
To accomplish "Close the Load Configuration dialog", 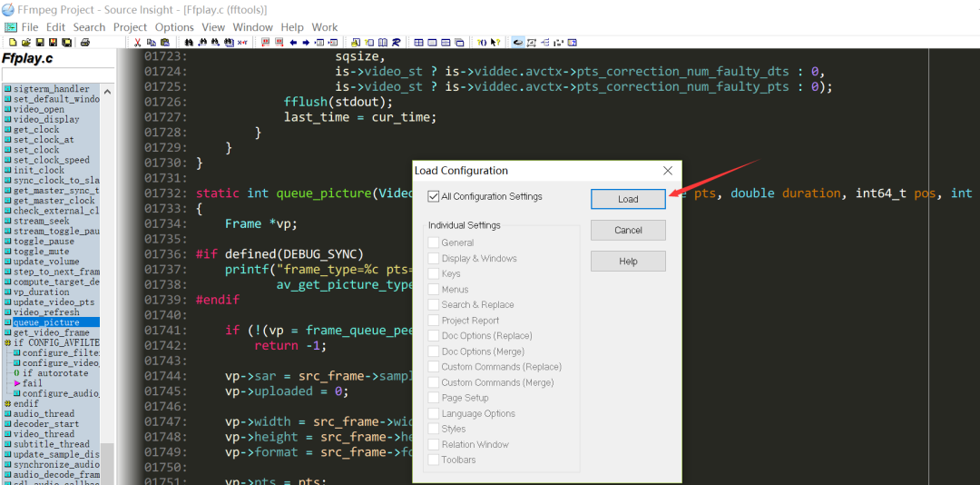I will [x=668, y=170].
